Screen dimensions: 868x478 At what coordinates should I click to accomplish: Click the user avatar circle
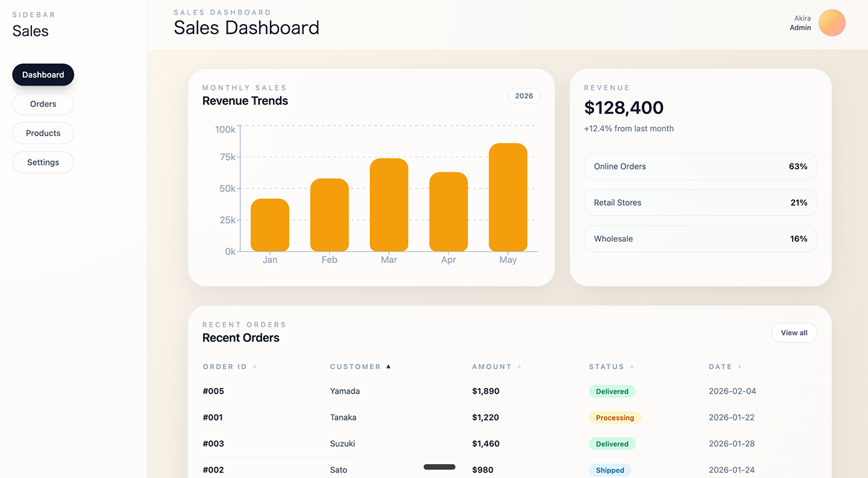coord(832,23)
